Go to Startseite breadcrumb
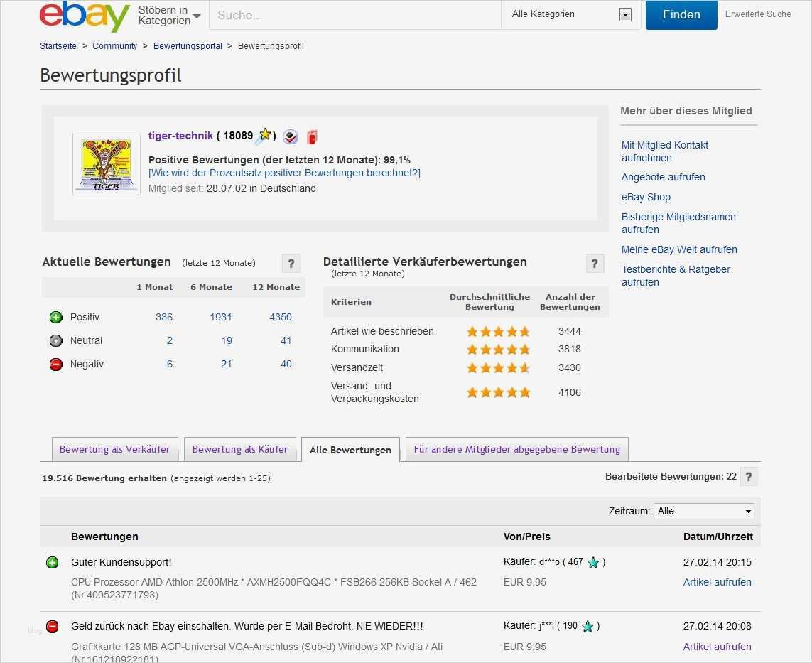The width and height of the screenshot is (812, 663). click(58, 46)
